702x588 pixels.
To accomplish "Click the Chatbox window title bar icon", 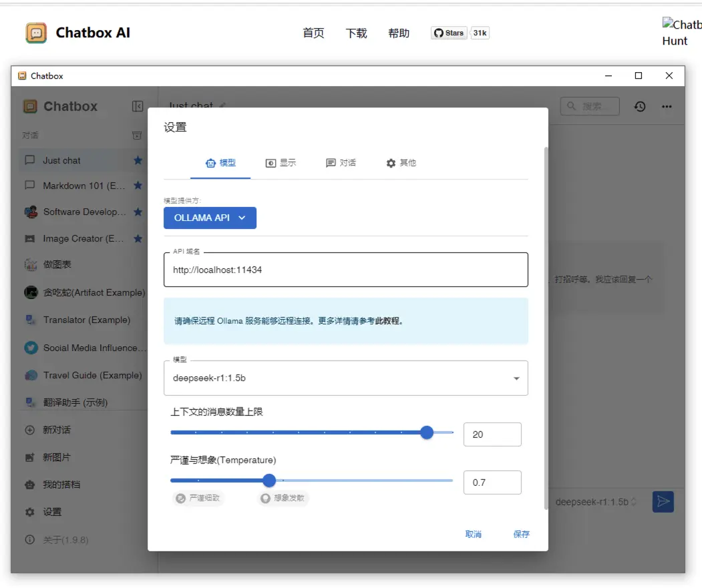I will pyautogui.click(x=22, y=75).
